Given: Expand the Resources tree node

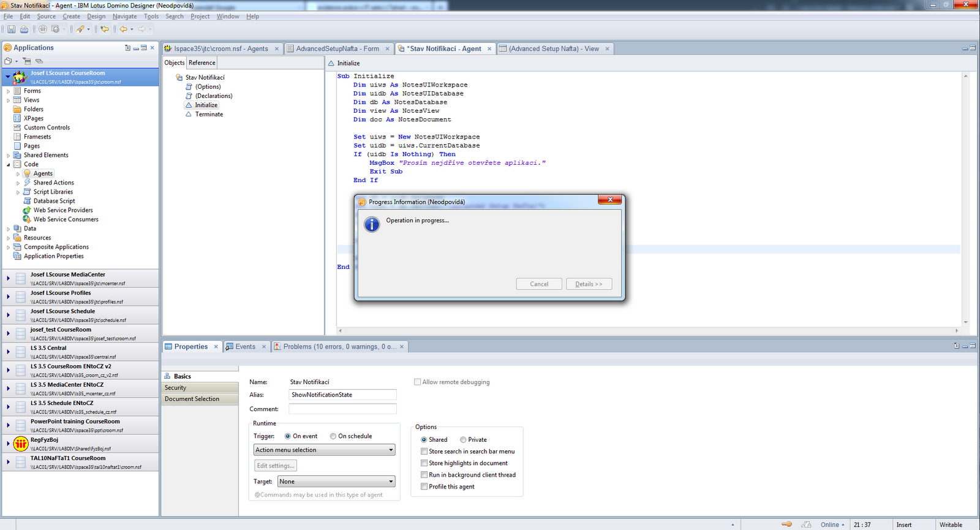Looking at the screenshot, I should click(x=9, y=238).
